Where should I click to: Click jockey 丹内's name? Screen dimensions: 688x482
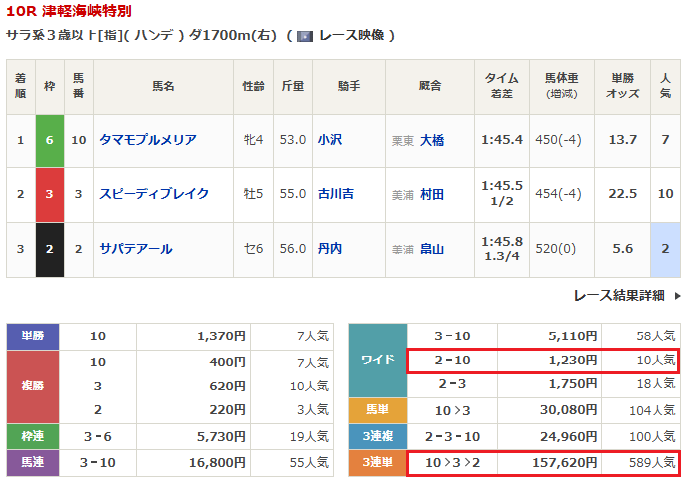pyautogui.click(x=329, y=249)
